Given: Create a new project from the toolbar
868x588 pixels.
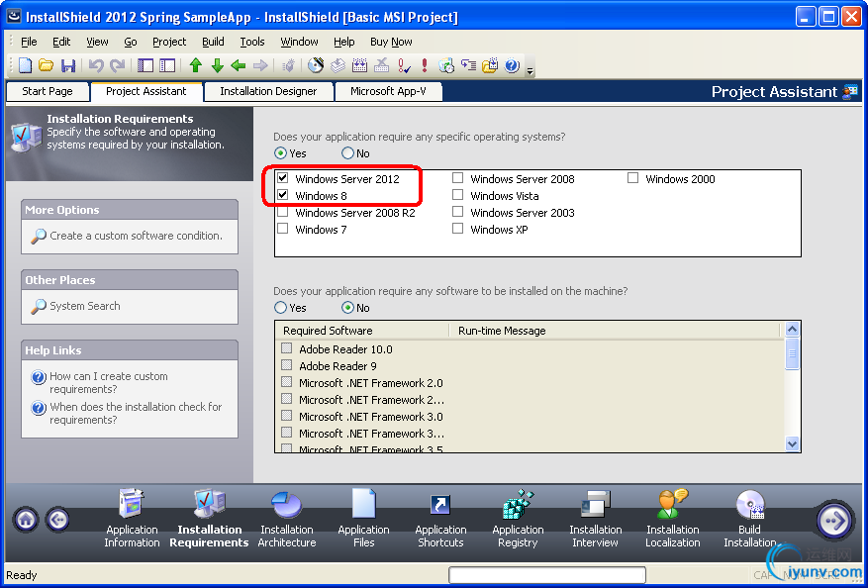Looking at the screenshot, I should tap(26, 65).
